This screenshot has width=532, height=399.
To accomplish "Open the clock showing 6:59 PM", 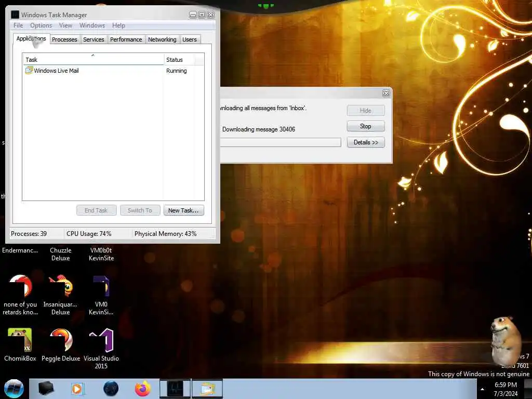I will pyautogui.click(x=506, y=389).
